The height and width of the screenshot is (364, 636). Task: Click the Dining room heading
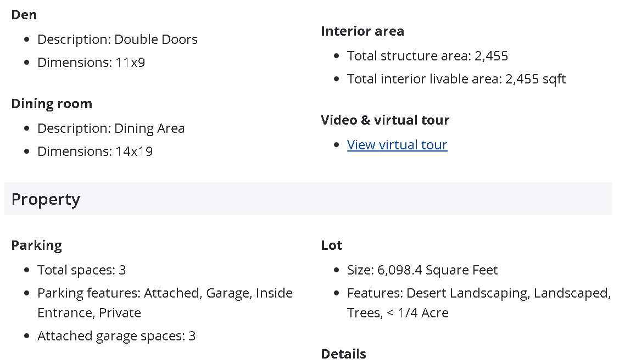click(52, 104)
